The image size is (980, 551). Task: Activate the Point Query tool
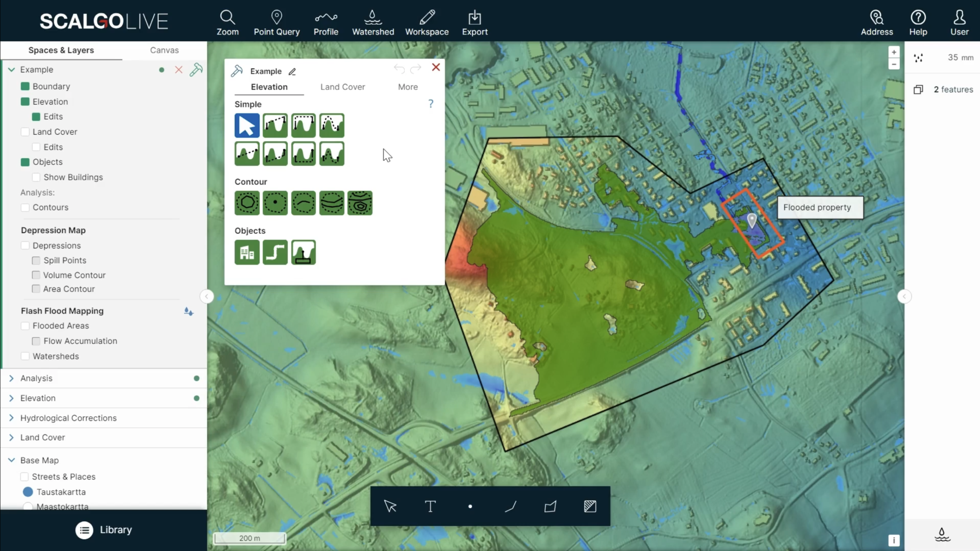[276, 23]
